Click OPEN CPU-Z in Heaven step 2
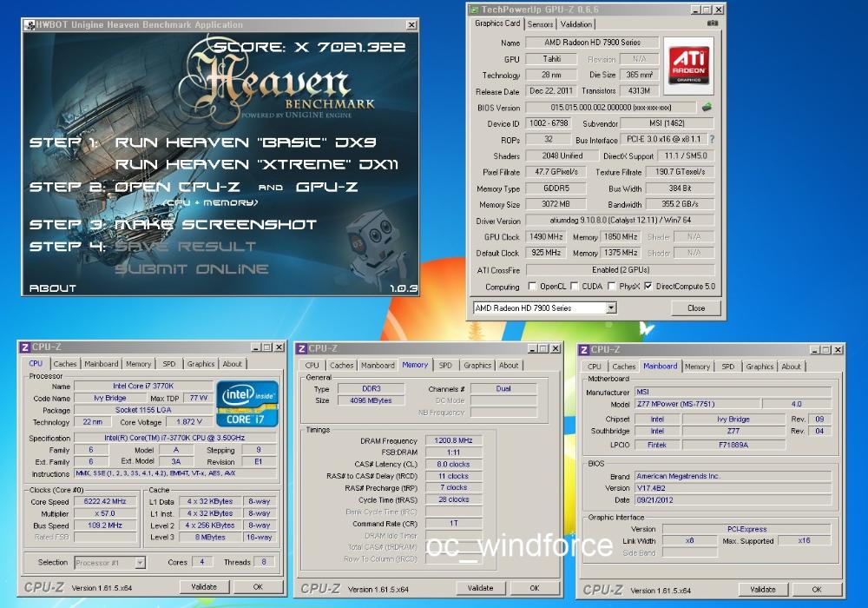Screen dimensions: 868x608 tap(177, 187)
